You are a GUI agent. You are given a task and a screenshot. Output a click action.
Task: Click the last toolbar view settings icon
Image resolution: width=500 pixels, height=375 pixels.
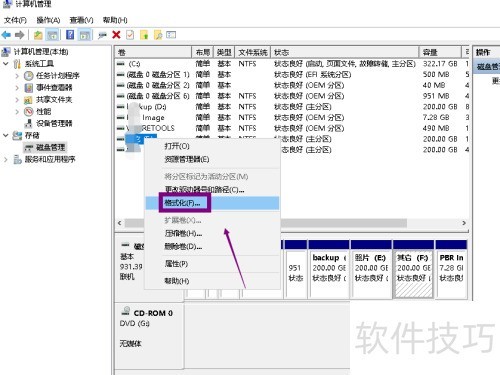(x=171, y=34)
